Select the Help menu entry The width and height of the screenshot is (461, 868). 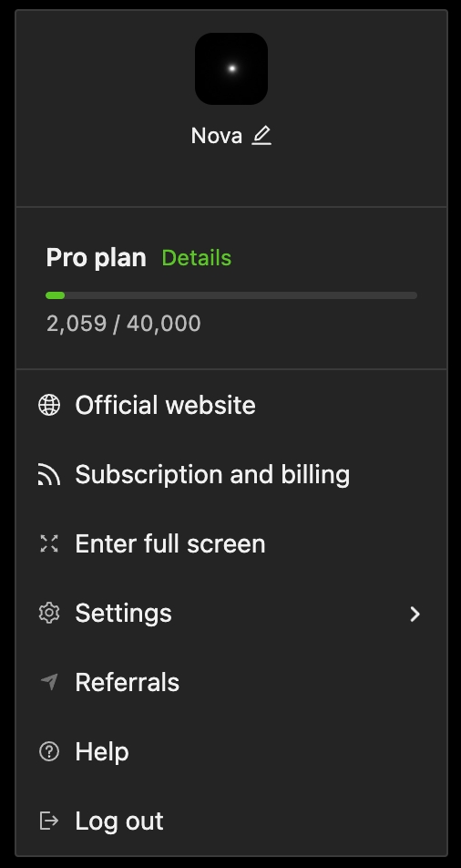click(231, 751)
